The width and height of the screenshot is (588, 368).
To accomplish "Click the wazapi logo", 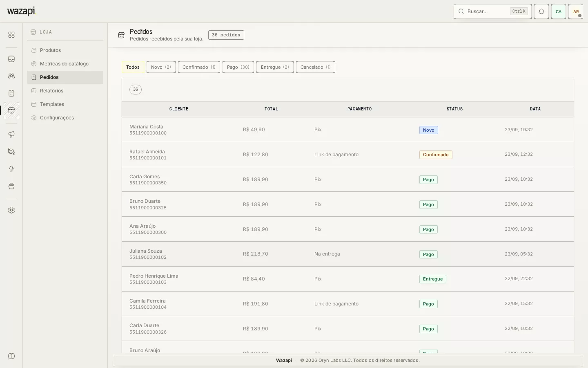I will (x=21, y=11).
